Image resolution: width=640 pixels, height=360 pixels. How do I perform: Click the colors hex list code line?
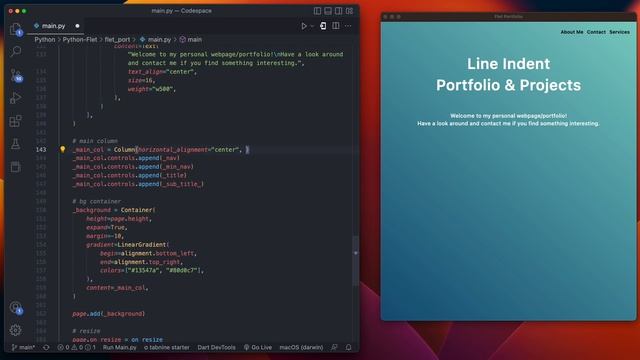click(151, 270)
